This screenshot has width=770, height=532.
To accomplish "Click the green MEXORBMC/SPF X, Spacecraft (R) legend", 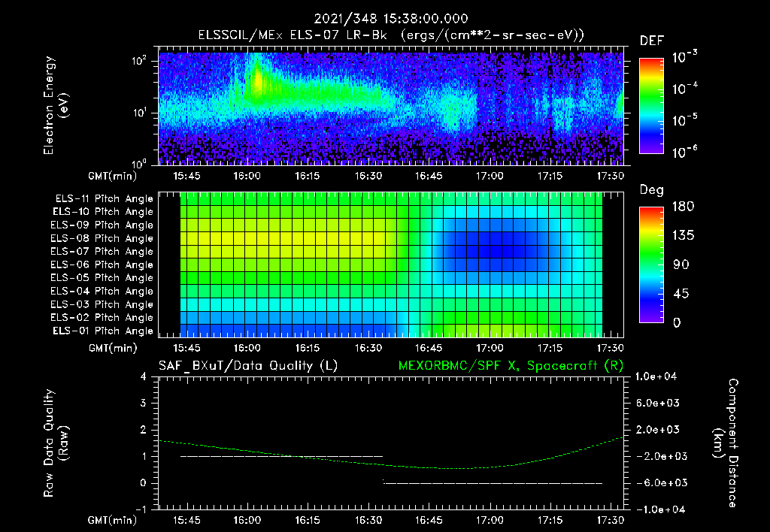I will 511,366.
